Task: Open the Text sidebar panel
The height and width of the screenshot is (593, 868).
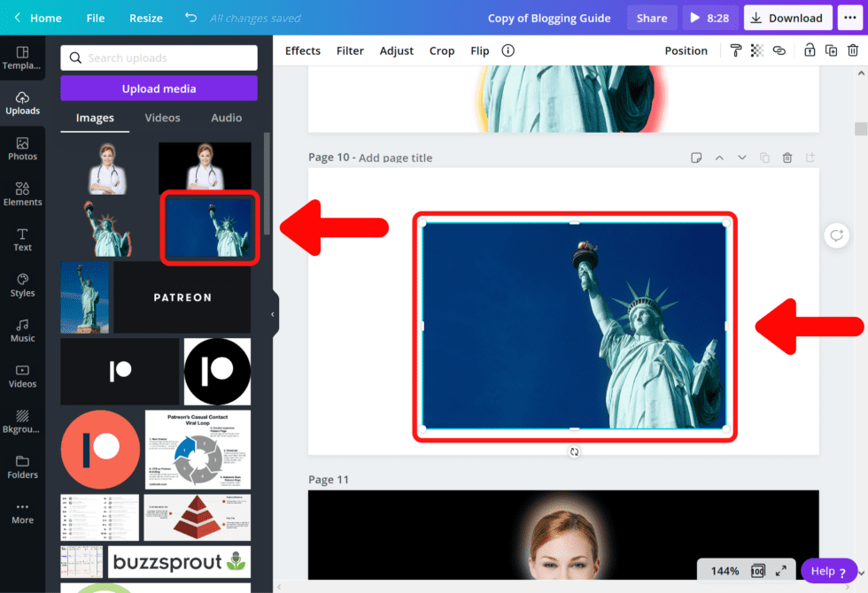Action: pyautogui.click(x=22, y=240)
